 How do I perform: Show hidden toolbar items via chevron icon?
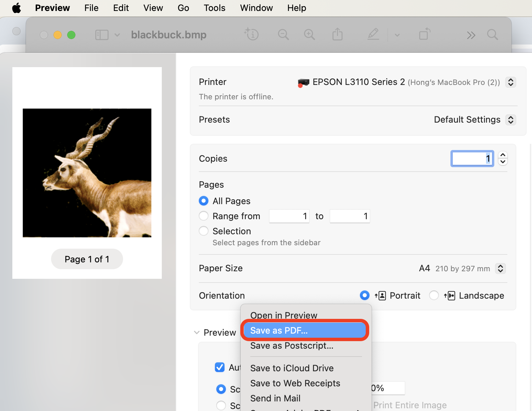pyautogui.click(x=471, y=35)
